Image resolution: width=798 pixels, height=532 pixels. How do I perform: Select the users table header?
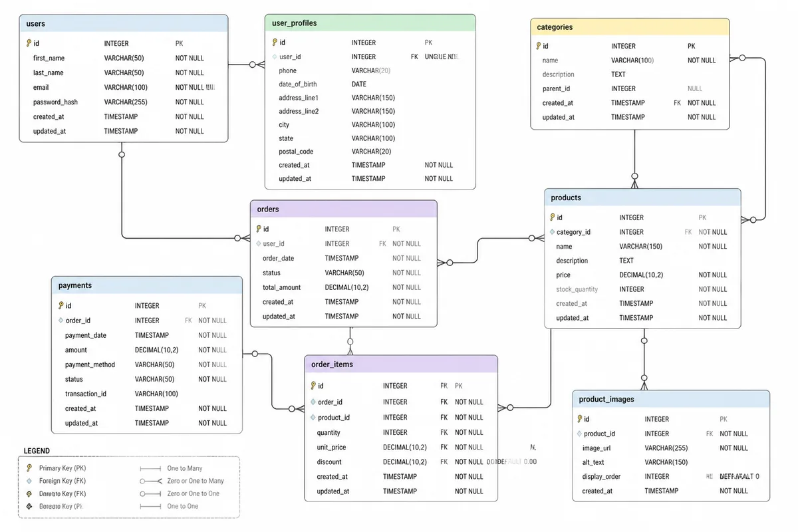(x=124, y=24)
